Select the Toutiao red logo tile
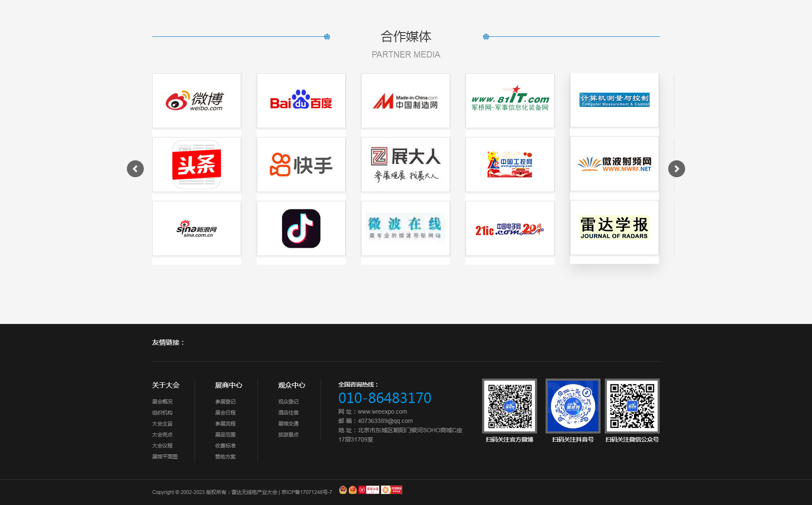The width and height of the screenshot is (812, 505). click(x=196, y=165)
